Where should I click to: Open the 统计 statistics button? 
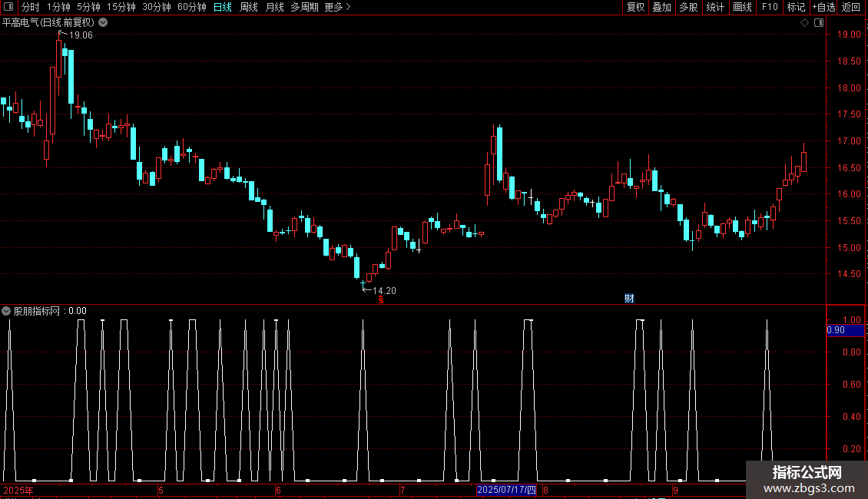click(714, 7)
